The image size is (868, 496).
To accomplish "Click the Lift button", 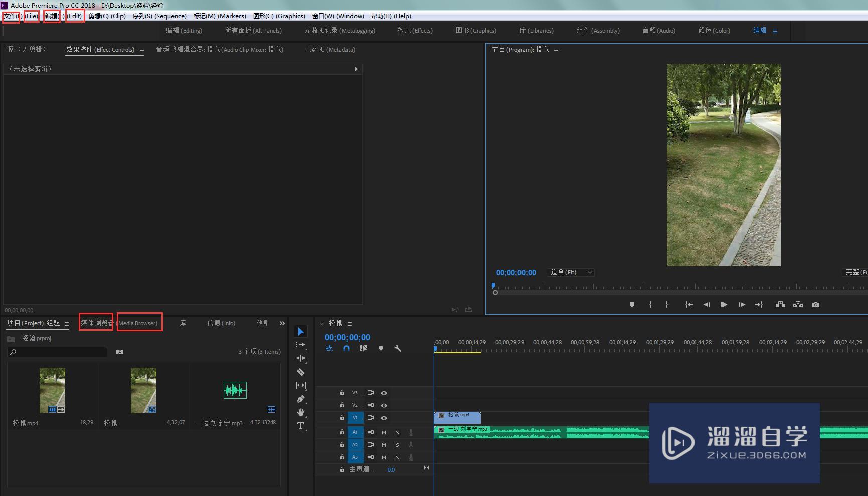I will [x=780, y=305].
